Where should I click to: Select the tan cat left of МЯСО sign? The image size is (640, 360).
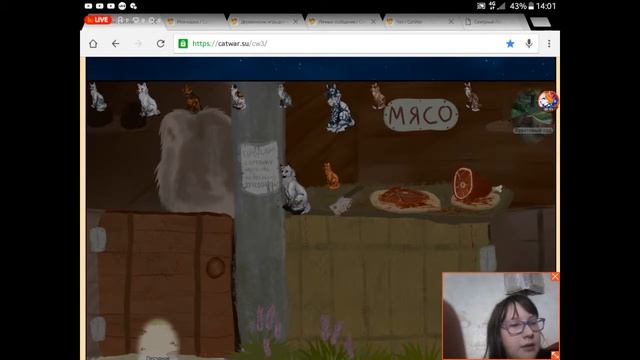coord(378,96)
